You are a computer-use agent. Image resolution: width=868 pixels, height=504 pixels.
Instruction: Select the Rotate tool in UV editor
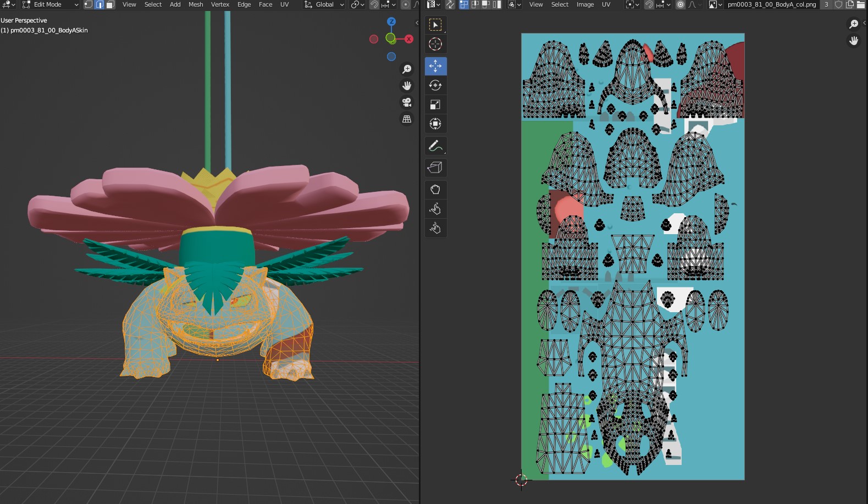pyautogui.click(x=435, y=85)
